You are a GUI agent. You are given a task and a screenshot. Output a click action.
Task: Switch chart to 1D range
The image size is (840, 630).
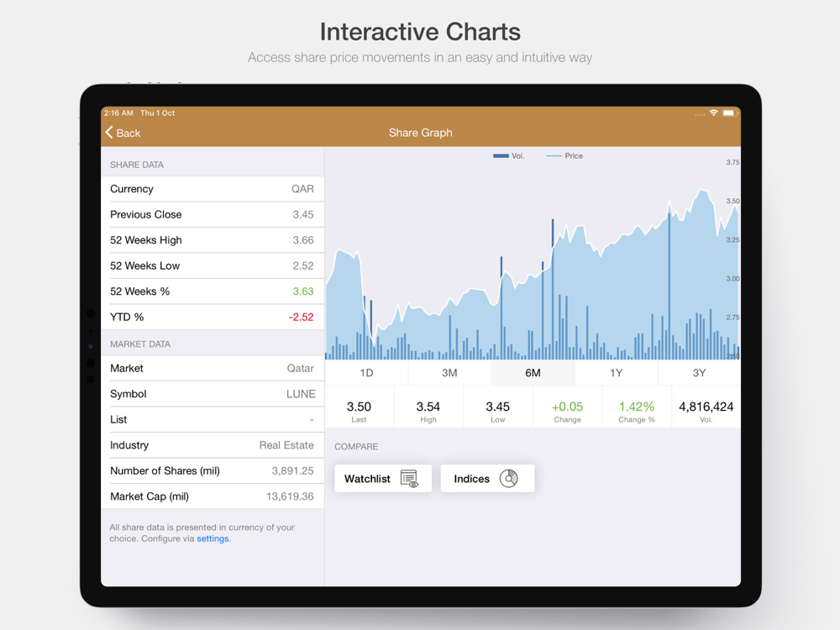[366, 373]
